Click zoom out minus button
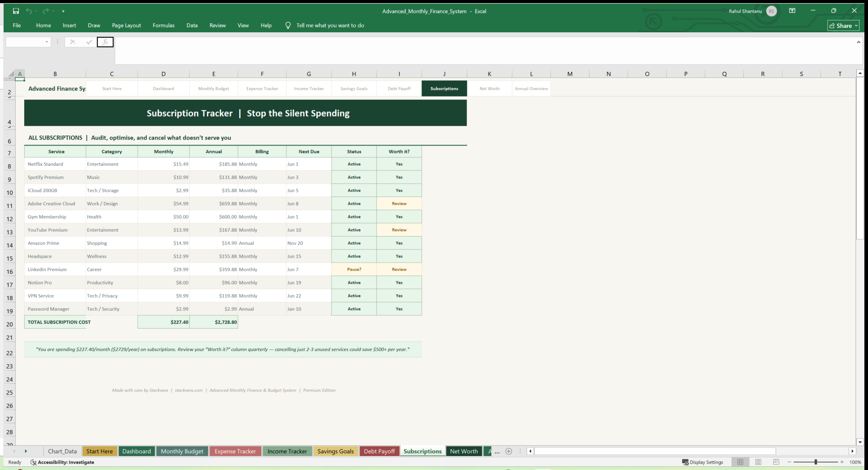The height and width of the screenshot is (470, 868). pyautogui.click(x=789, y=462)
